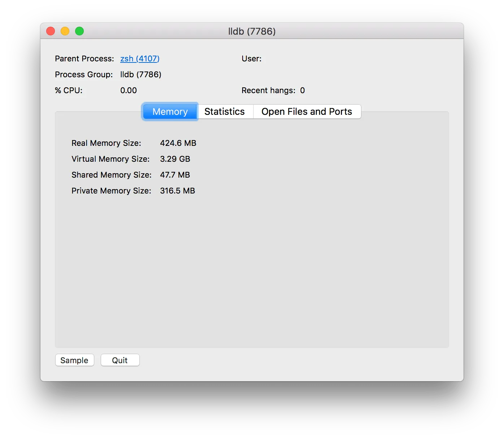Select the Shared Memory Size value 47.7 MB
504x439 pixels.
[x=175, y=175]
